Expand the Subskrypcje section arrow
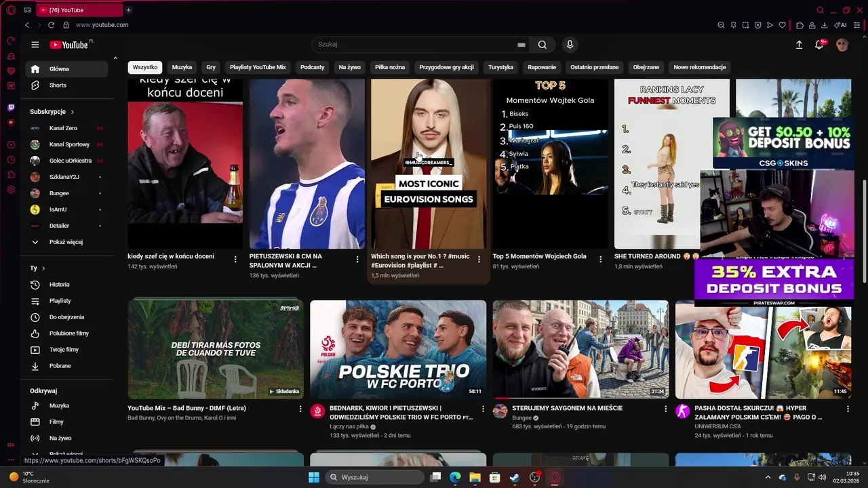The image size is (868, 488). pyautogui.click(x=72, y=112)
